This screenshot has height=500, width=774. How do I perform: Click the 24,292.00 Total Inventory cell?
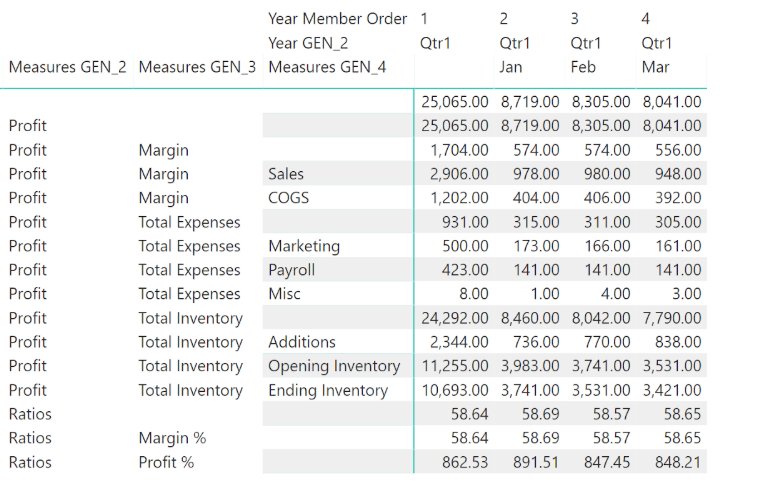click(x=455, y=318)
